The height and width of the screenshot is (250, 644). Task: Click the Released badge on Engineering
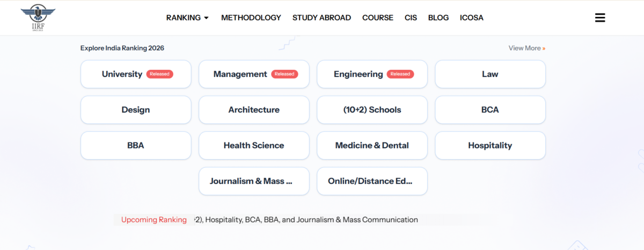click(400, 74)
